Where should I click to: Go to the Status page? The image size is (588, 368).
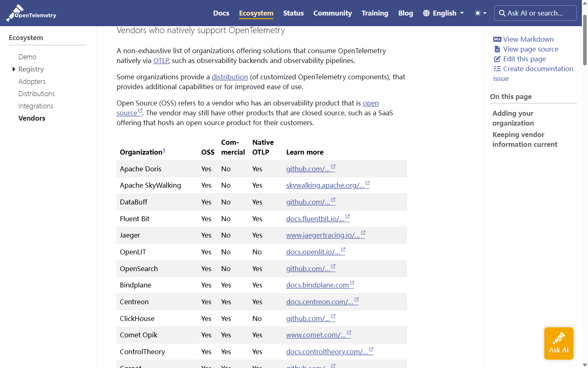click(293, 13)
